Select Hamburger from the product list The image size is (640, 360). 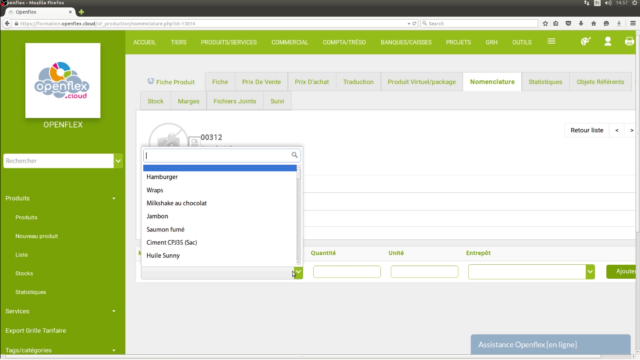tap(220, 177)
